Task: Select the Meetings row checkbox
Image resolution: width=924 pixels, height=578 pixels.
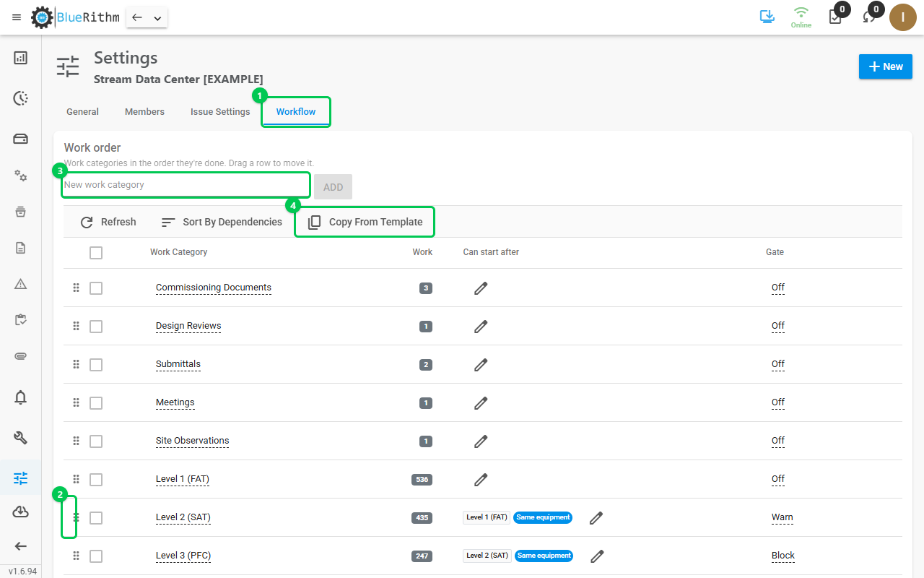Action: click(x=96, y=402)
